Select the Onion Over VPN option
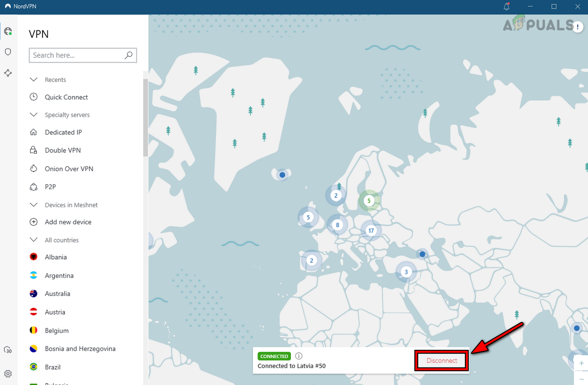Image resolution: width=588 pixels, height=385 pixels. click(x=69, y=169)
